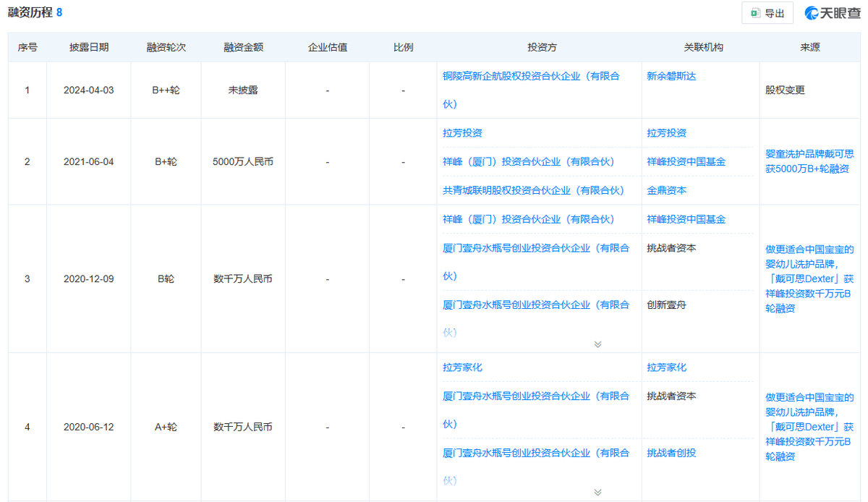Open source article 婴童洗护品牌戴可思获5000万B+轮融资
The width and height of the screenshot is (868, 502).
click(809, 161)
